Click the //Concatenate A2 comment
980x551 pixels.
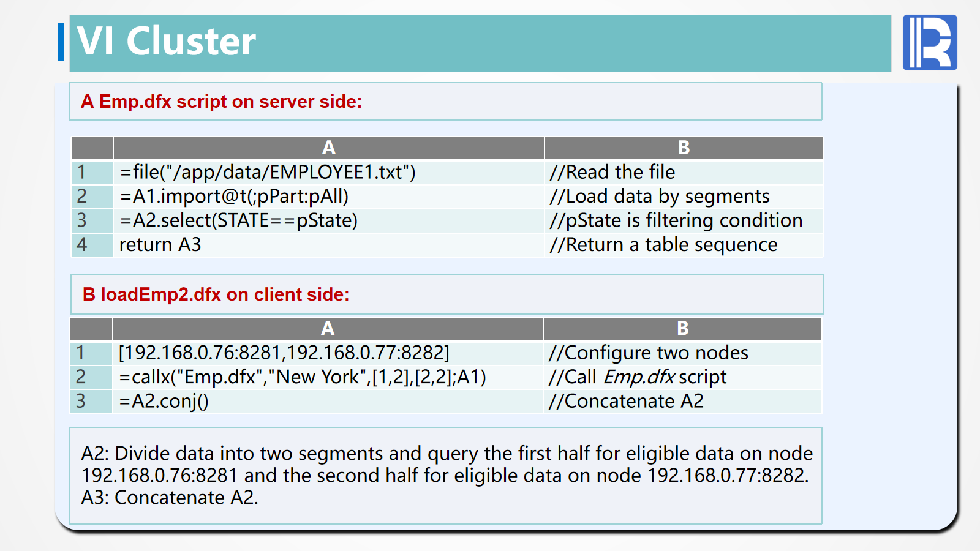[x=627, y=402]
